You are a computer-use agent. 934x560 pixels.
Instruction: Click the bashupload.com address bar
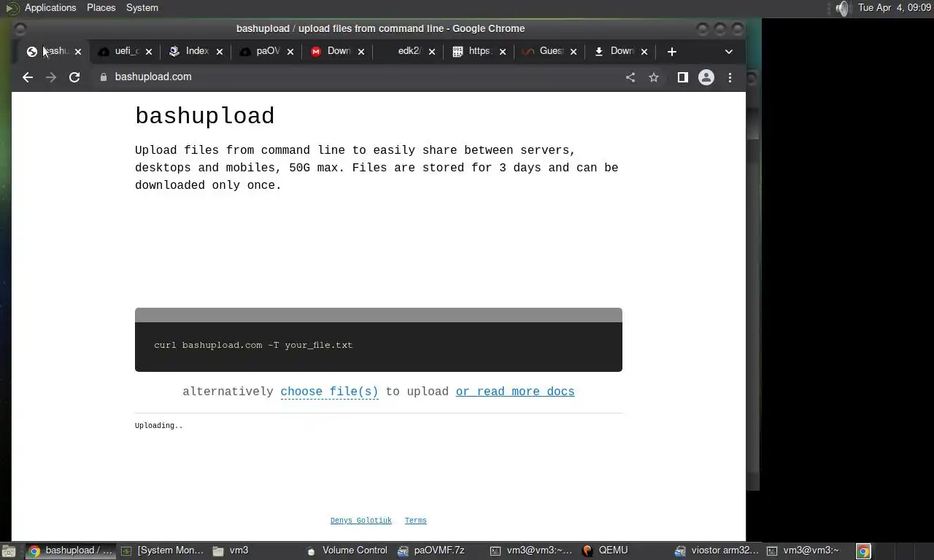coord(358,77)
